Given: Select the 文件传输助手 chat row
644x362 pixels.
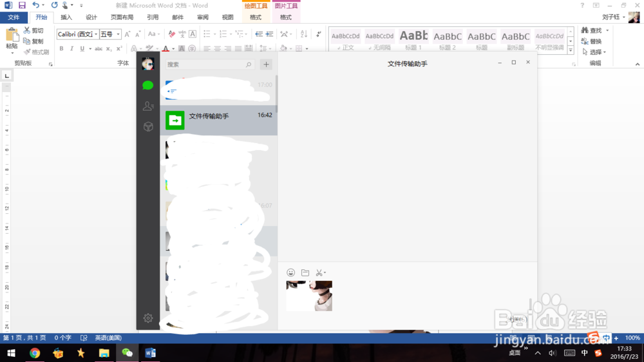Looking at the screenshot, I should coord(219,120).
